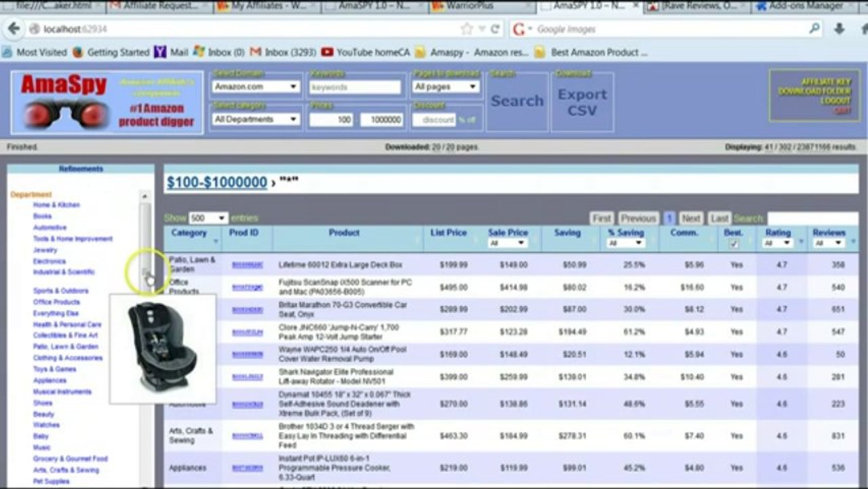868x489 pixels.
Task: Open the YouTube homeCA bookmark
Action: 365,52
